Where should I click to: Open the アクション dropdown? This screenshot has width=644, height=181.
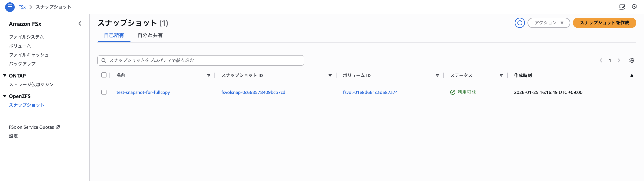(x=549, y=23)
